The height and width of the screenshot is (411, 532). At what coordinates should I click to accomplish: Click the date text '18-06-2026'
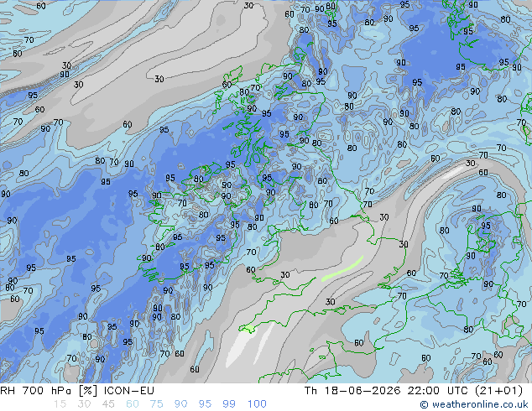[362, 391]
